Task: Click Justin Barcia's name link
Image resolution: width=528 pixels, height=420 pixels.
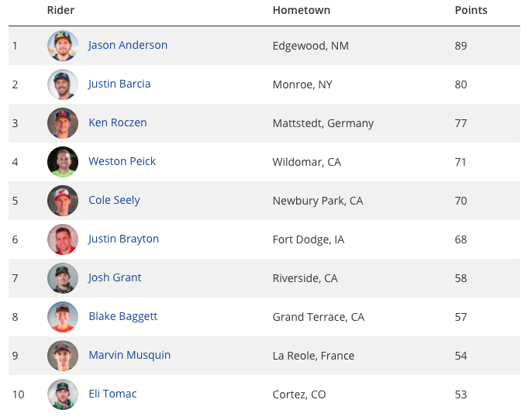Action: point(119,84)
